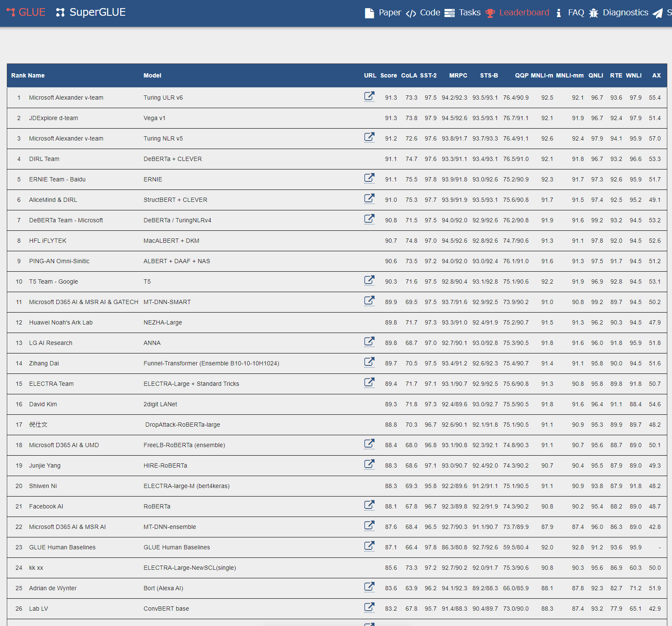Go to the Paper page
The height and width of the screenshot is (626, 672).
coord(390,12)
